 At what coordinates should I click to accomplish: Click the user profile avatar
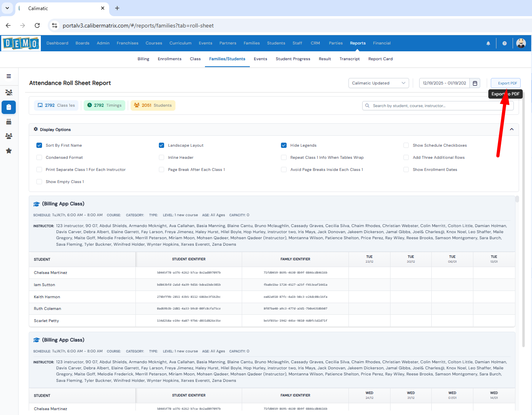pyautogui.click(x=521, y=43)
